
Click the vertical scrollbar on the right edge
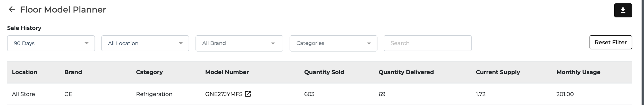[642, 52]
